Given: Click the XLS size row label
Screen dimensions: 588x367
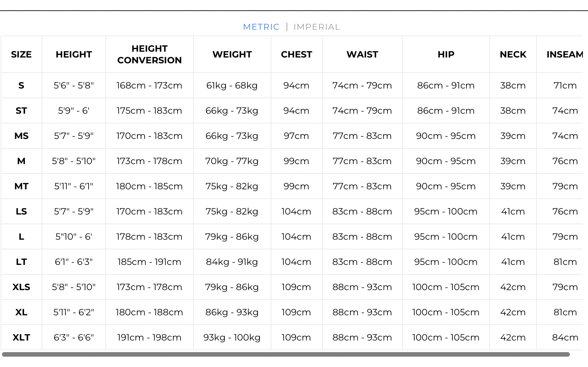Looking at the screenshot, I should point(21,287).
